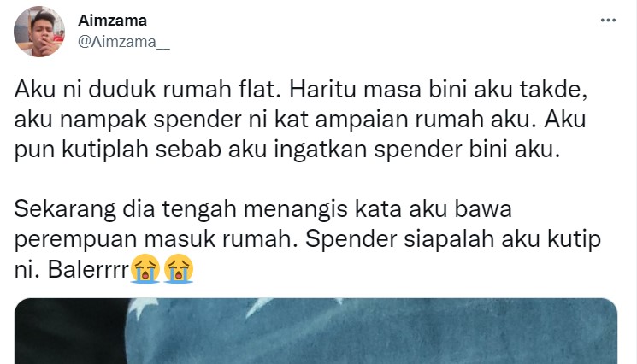Click the white star pattern in the photo
637x364 pixels.
143,310
